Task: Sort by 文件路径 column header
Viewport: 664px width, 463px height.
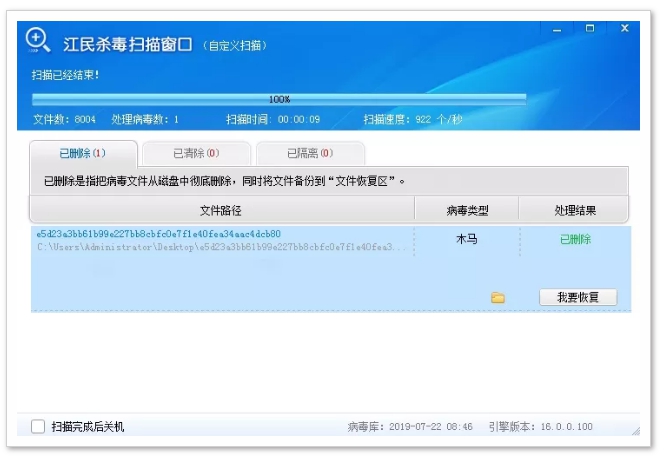Action: 221,210
